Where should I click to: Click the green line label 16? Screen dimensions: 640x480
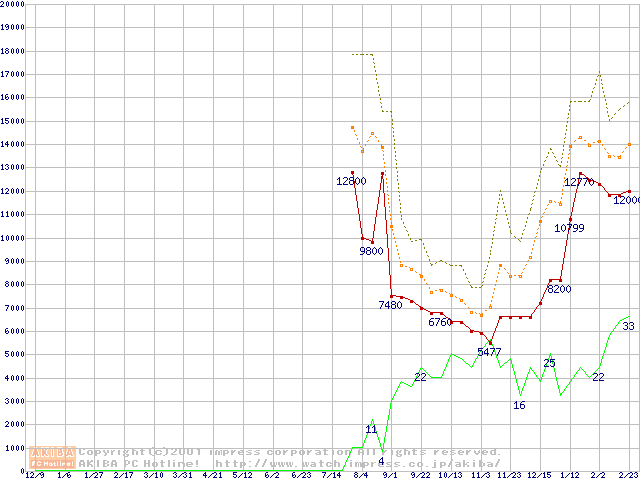[519, 405]
